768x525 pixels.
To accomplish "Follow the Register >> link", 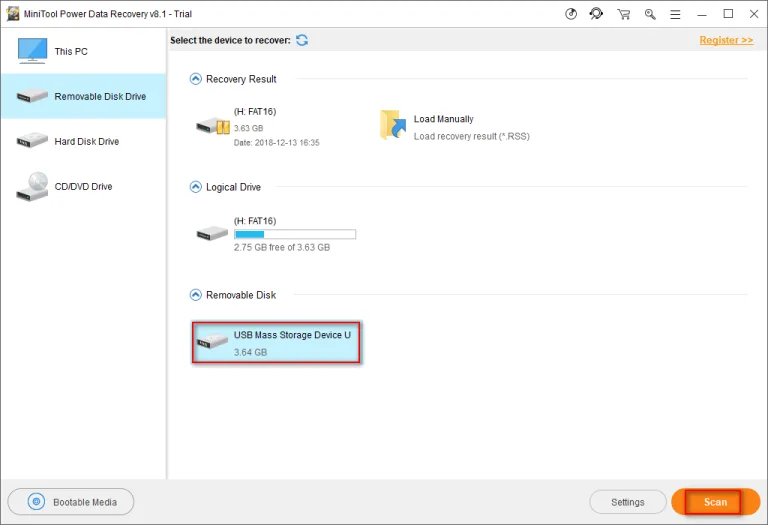I will [x=726, y=40].
